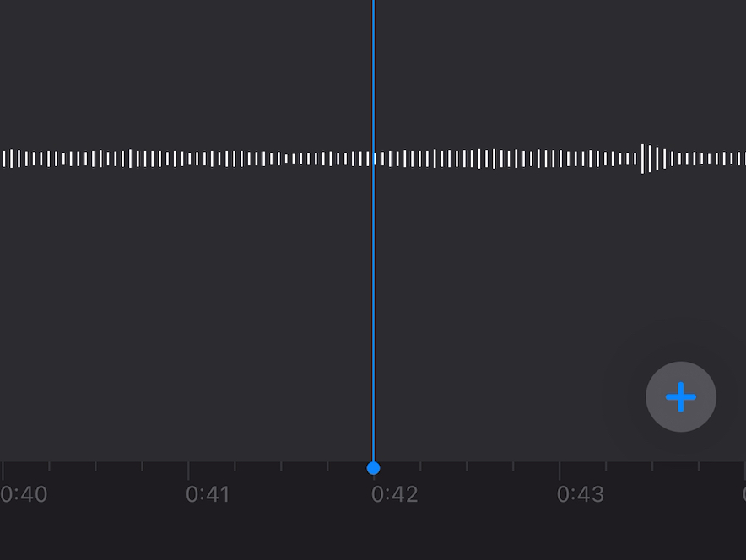Click the half-second tick after 0:43
The height and width of the screenshot is (560, 746).
point(652,466)
